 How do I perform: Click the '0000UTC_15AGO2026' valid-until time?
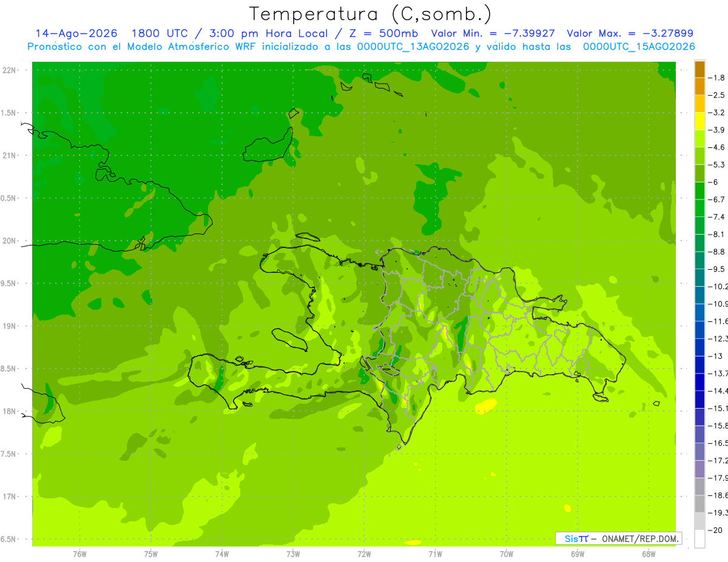pos(639,47)
